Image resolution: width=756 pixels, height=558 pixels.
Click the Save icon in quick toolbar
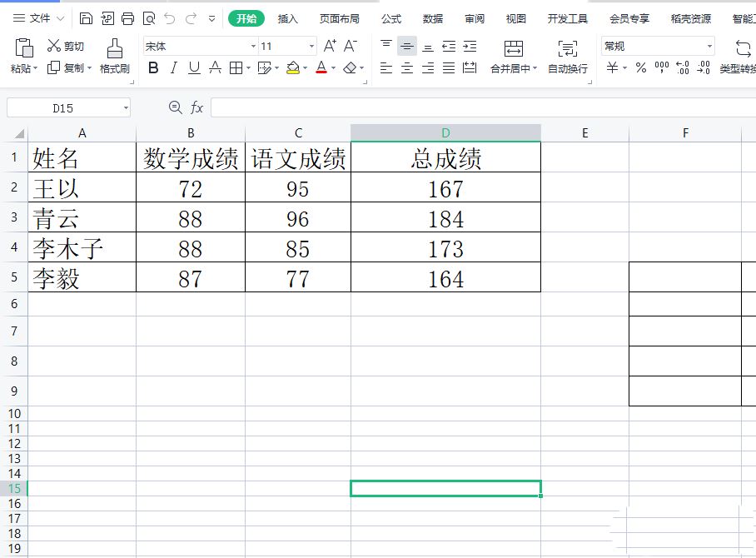[86, 19]
